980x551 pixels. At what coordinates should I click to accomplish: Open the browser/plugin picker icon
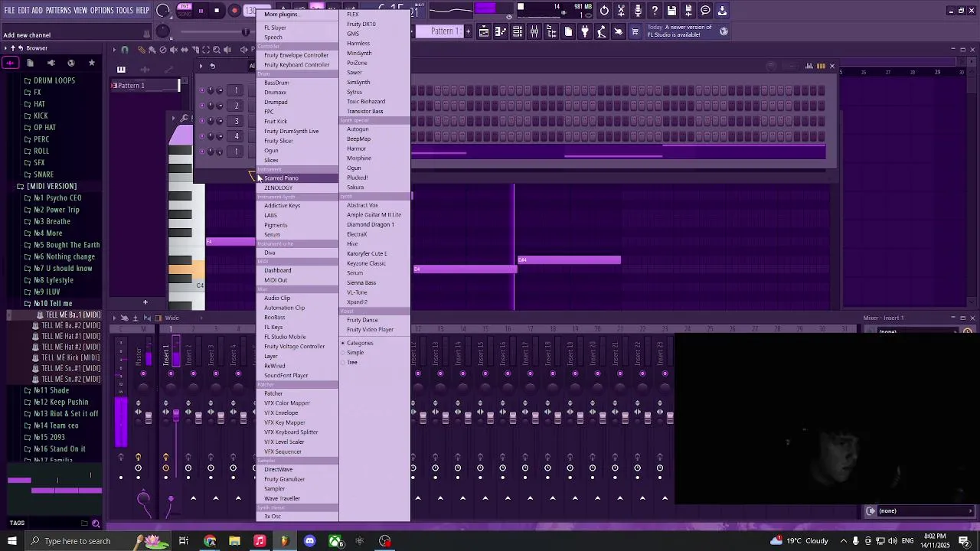[551, 31]
